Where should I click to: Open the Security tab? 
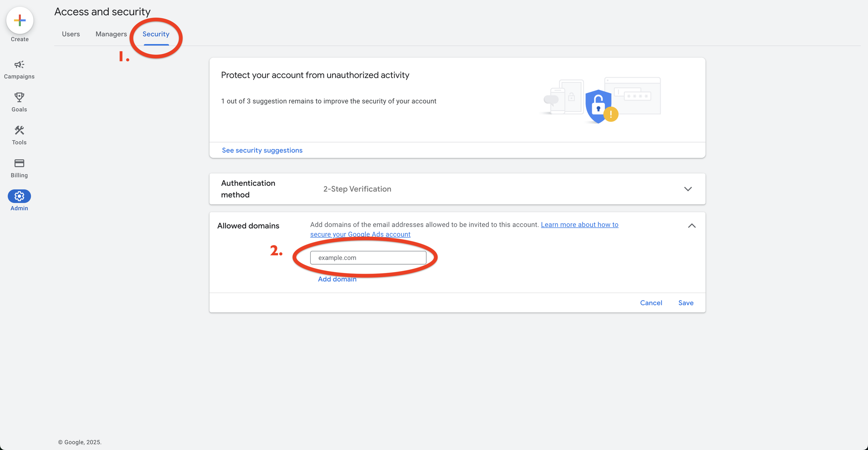point(156,34)
